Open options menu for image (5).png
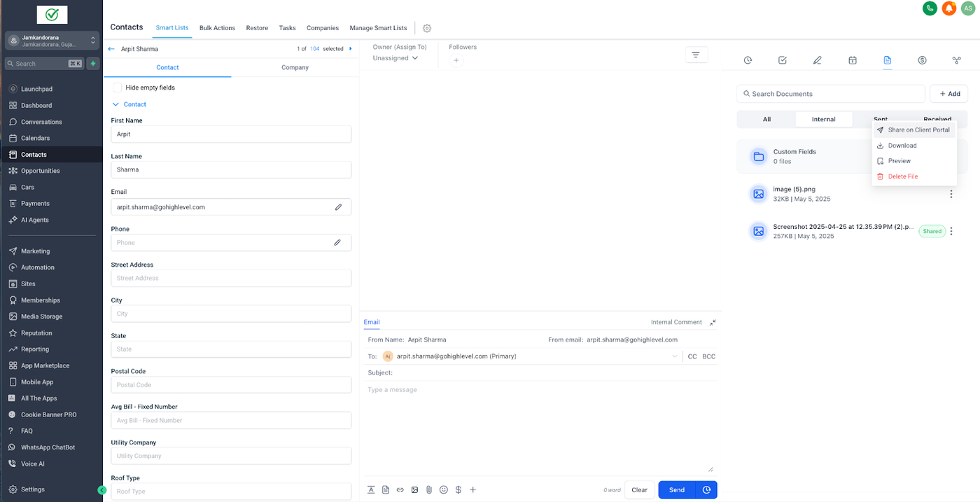The image size is (980, 502). click(951, 194)
